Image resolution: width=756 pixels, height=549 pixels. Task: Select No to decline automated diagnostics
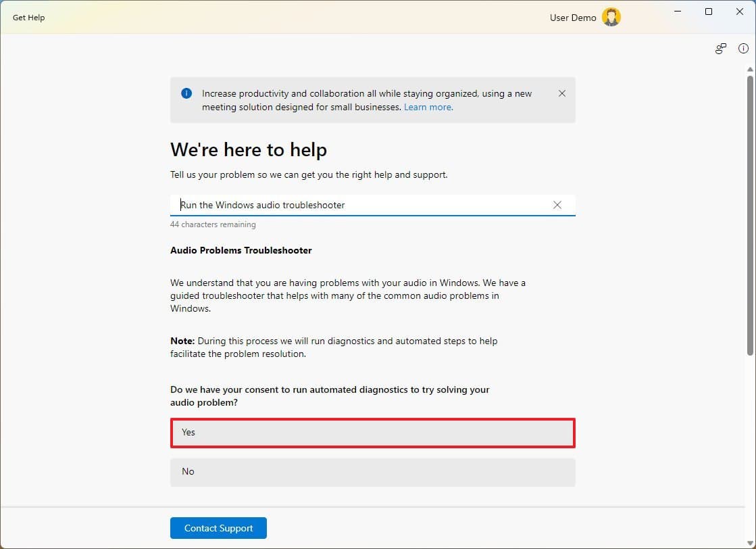[372, 472]
